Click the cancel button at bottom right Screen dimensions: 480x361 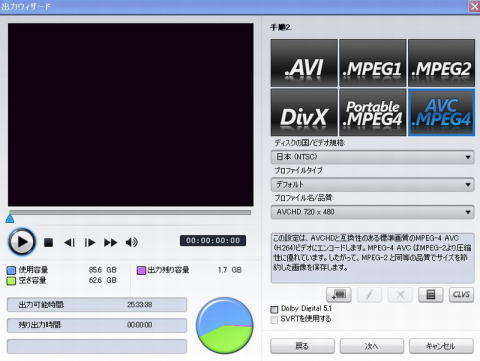point(441,346)
